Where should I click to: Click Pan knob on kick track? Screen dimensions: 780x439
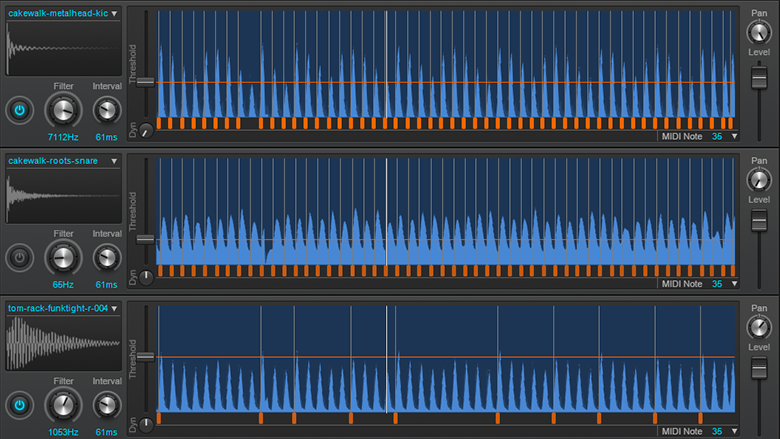click(x=759, y=32)
